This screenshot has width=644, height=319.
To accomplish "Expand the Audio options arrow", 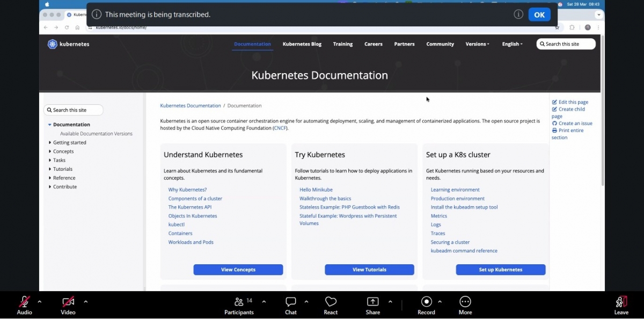I will tap(40, 301).
